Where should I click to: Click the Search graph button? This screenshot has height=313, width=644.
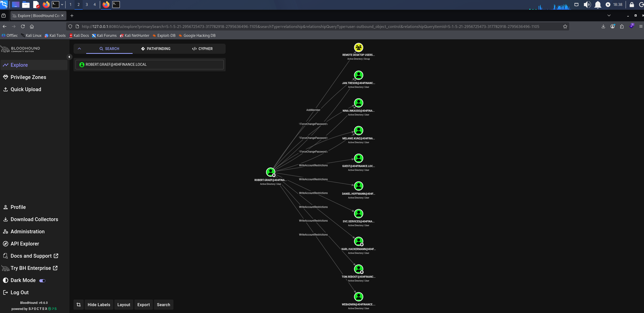164,305
